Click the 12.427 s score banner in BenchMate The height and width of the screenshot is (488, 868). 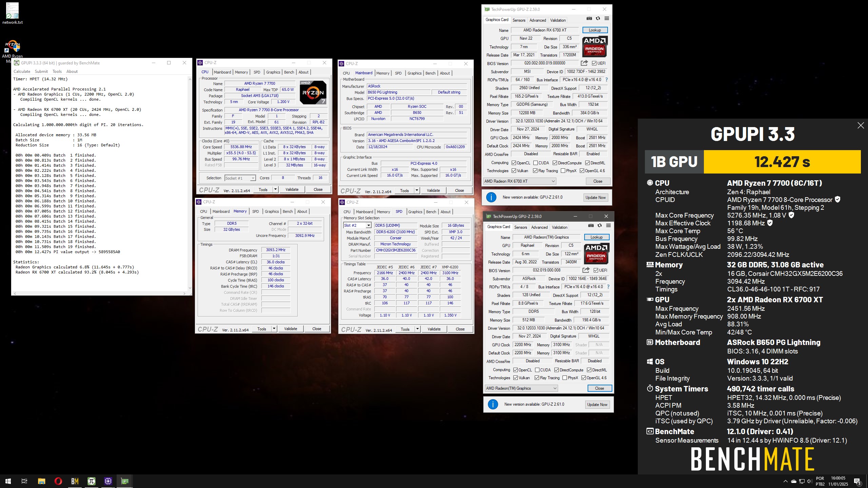(x=782, y=162)
